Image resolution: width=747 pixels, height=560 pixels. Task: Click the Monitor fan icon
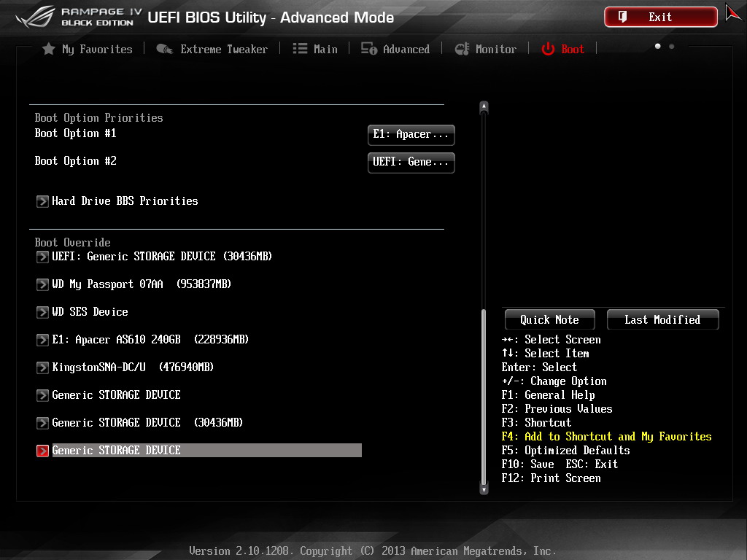click(x=462, y=49)
